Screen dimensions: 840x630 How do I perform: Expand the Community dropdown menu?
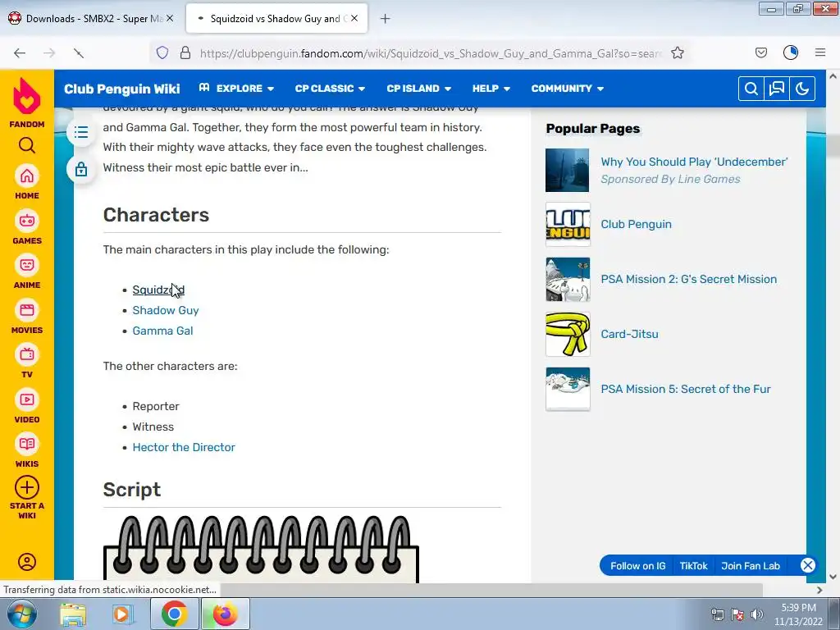568,89
